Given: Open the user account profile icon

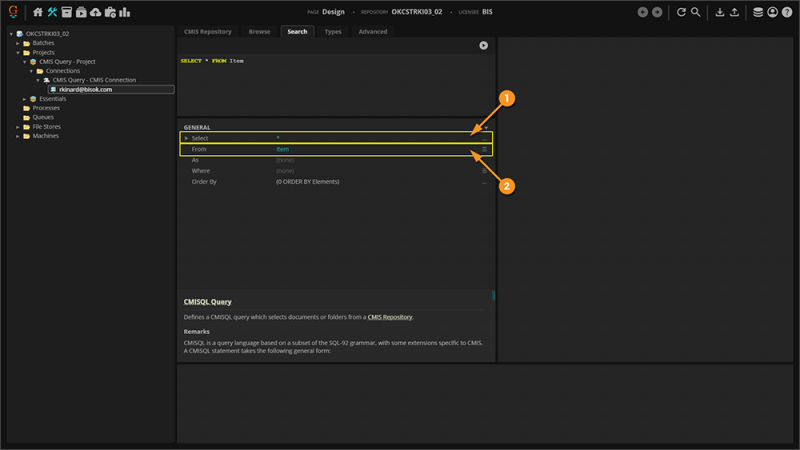Looking at the screenshot, I should (772, 12).
